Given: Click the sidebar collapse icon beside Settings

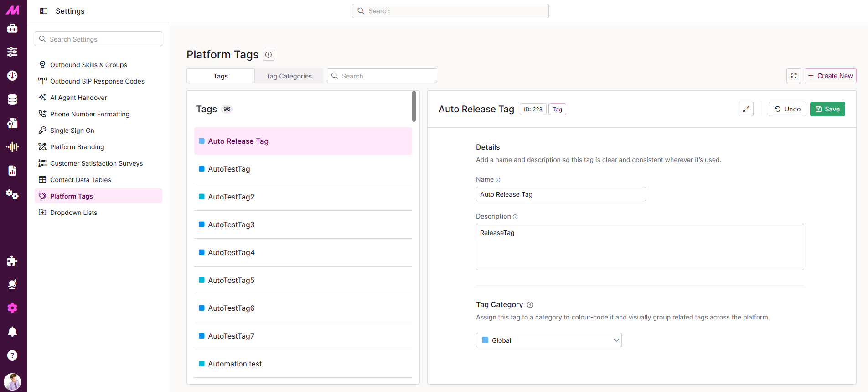Looking at the screenshot, I should (x=44, y=11).
